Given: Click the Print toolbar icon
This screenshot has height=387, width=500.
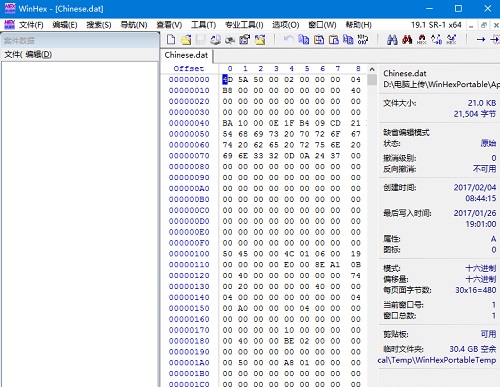Looking at the screenshot, I should coord(230,40).
